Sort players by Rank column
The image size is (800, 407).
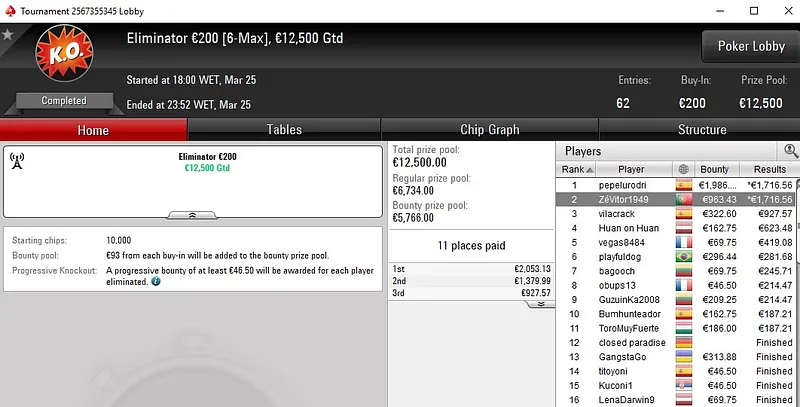575,169
